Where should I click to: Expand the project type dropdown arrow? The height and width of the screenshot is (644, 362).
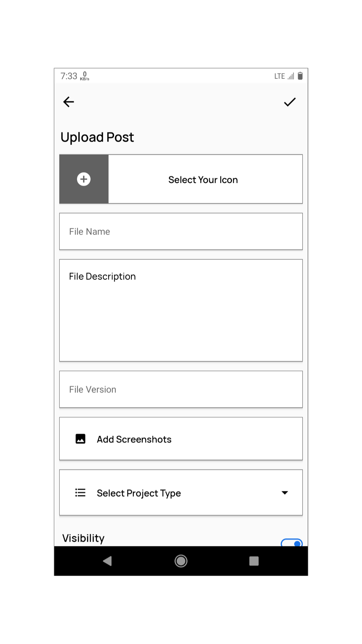tap(285, 492)
